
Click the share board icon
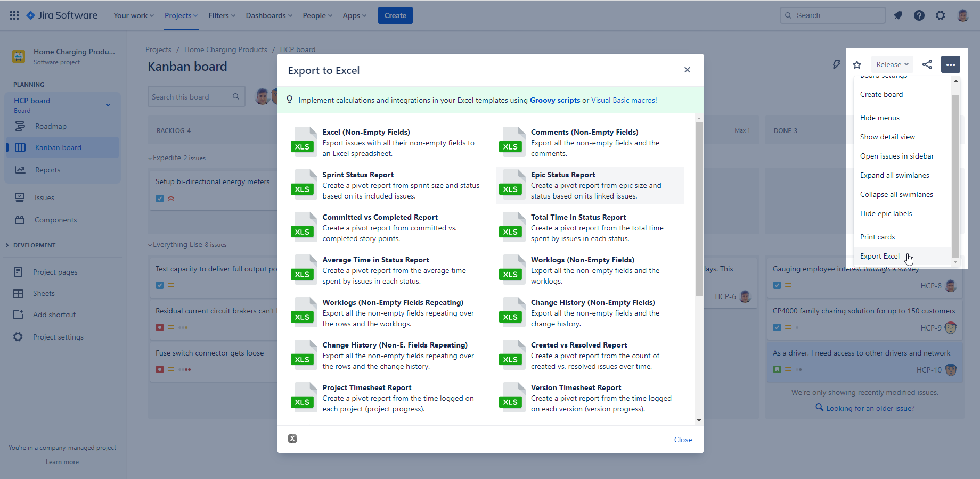[927, 64]
